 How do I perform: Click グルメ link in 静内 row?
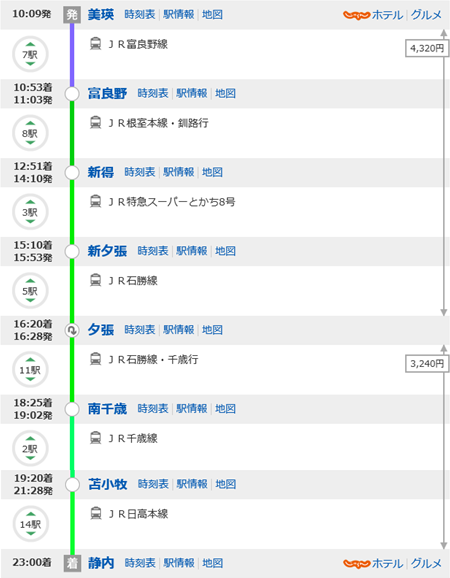(426, 563)
